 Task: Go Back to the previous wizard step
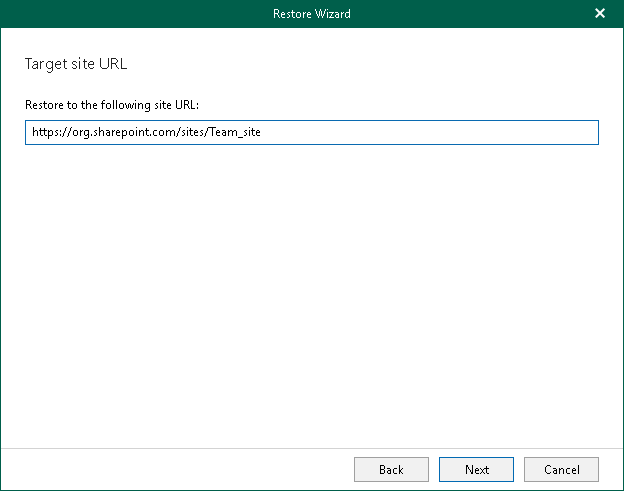tap(391, 469)
